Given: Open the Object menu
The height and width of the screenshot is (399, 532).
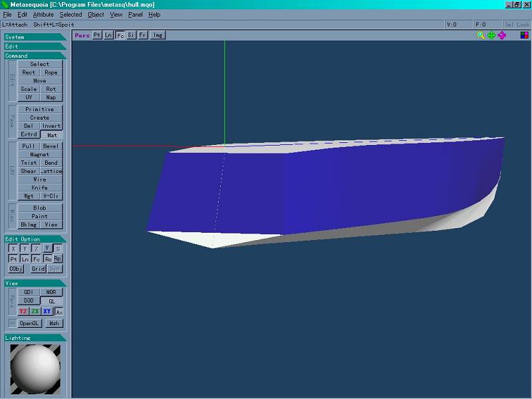Looking at the screenshot, I should (x=96, y=15).
